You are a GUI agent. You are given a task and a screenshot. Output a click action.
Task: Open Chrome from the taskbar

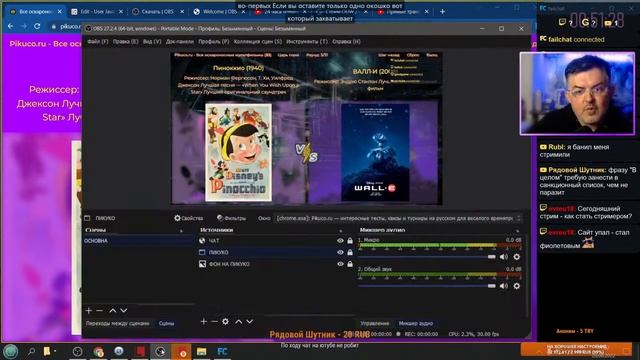tap(98, 351)
